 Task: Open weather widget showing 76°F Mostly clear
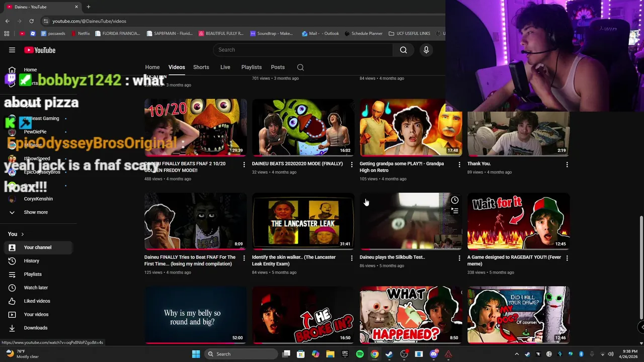(23, 354)
